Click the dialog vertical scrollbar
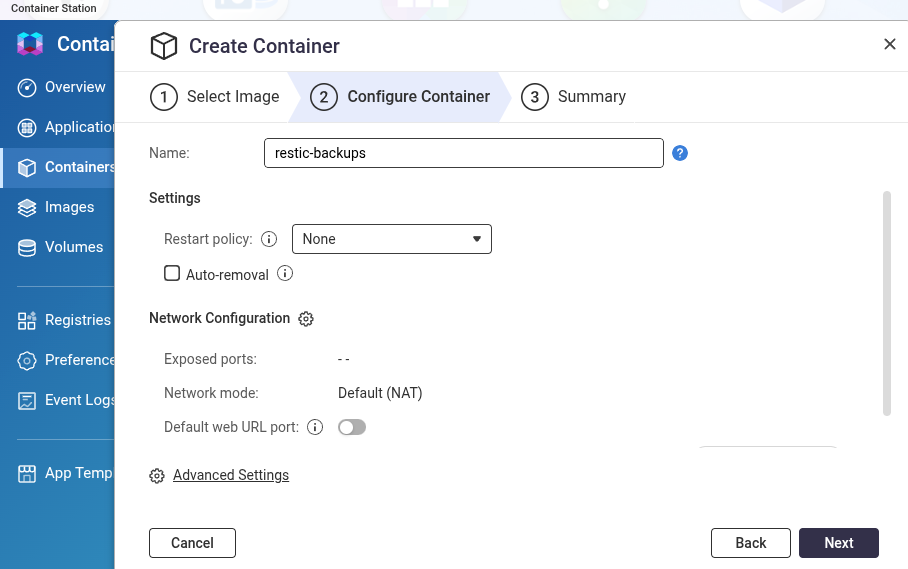Screen dimensions: 908x569 (887, 303)
